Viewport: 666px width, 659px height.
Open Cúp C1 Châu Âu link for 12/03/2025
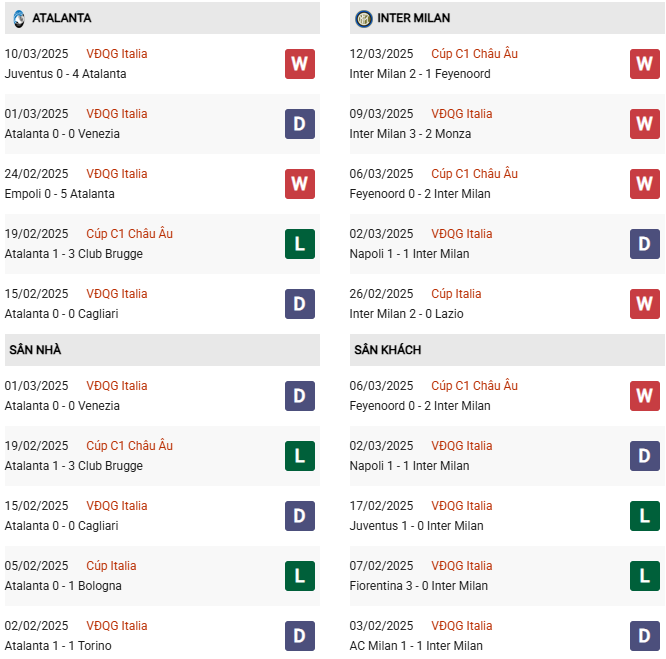tap(474, 54)
